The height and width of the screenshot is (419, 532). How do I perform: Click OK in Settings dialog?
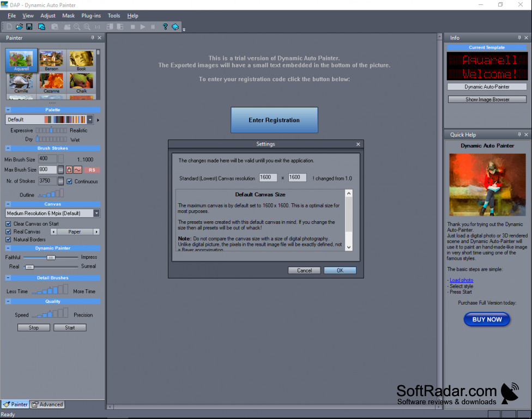point(340,270)
